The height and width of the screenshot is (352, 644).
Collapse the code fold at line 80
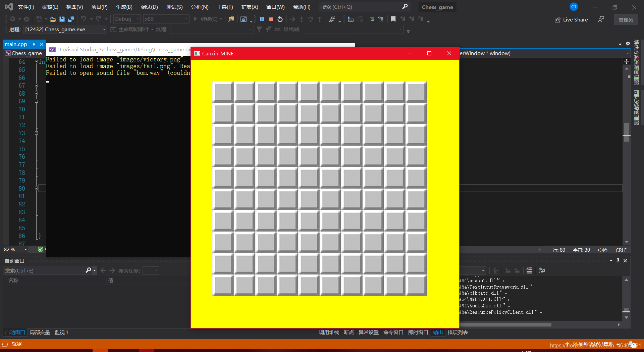tap(36, 188)
